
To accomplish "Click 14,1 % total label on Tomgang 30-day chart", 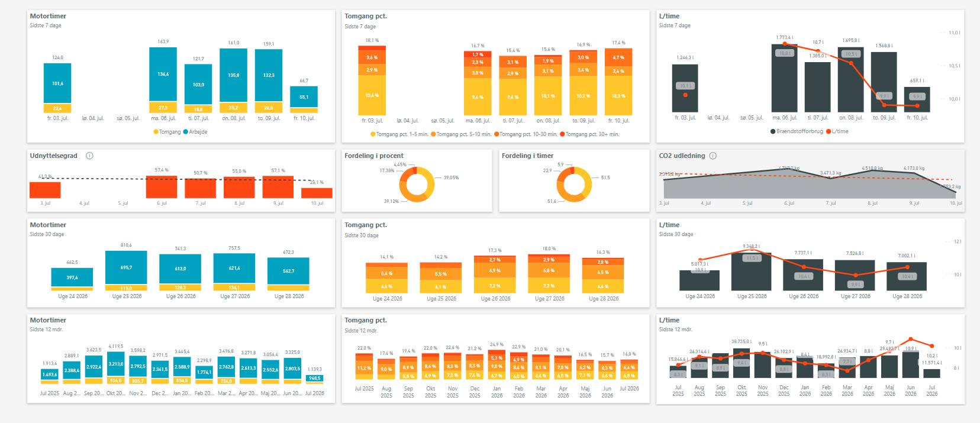I will tap(386, 257).
